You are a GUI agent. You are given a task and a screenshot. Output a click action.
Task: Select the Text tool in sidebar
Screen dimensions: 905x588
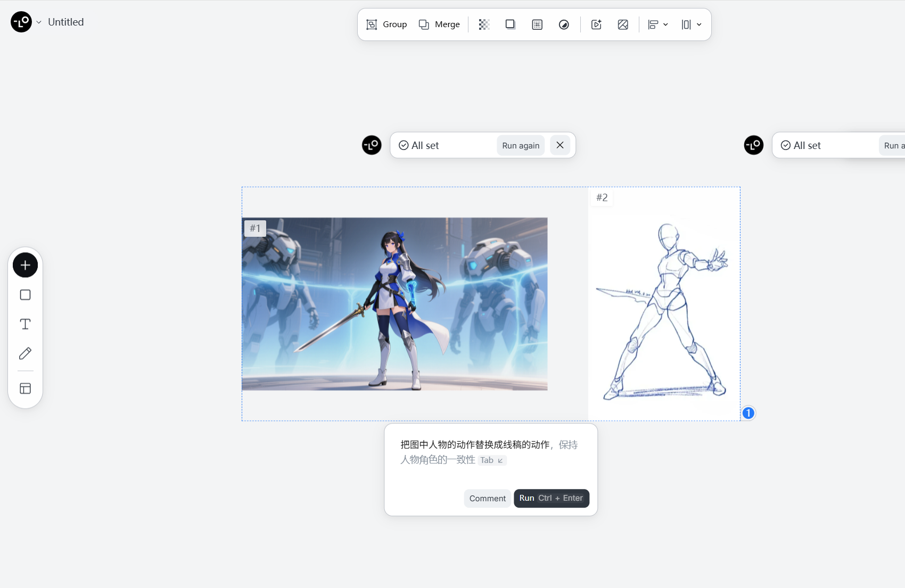[x=25, y=324]
